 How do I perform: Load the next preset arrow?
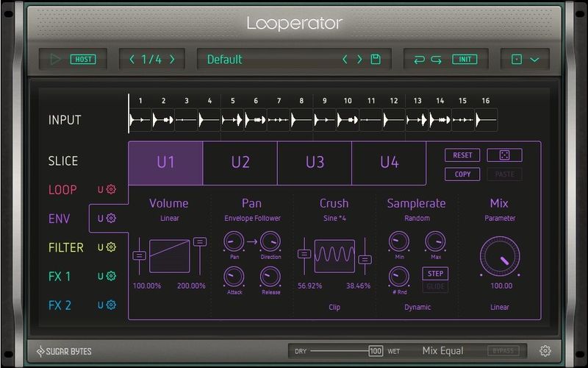(359, 60)
